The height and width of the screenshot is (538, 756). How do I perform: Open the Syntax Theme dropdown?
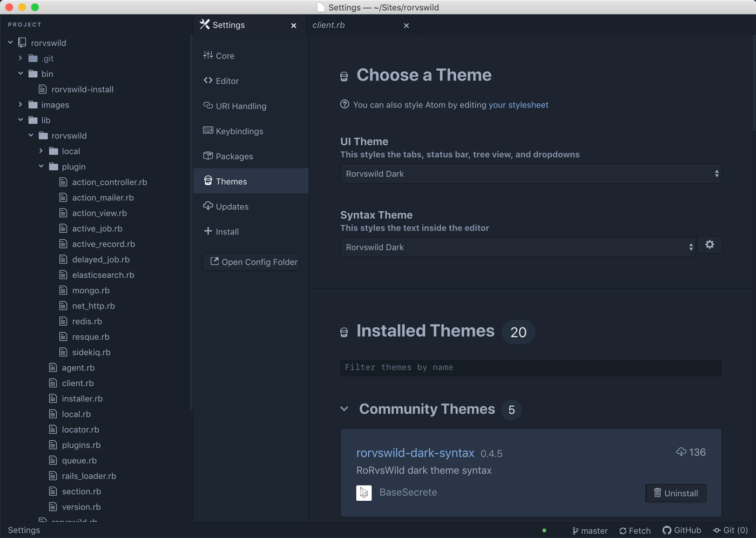coord(518,247)
